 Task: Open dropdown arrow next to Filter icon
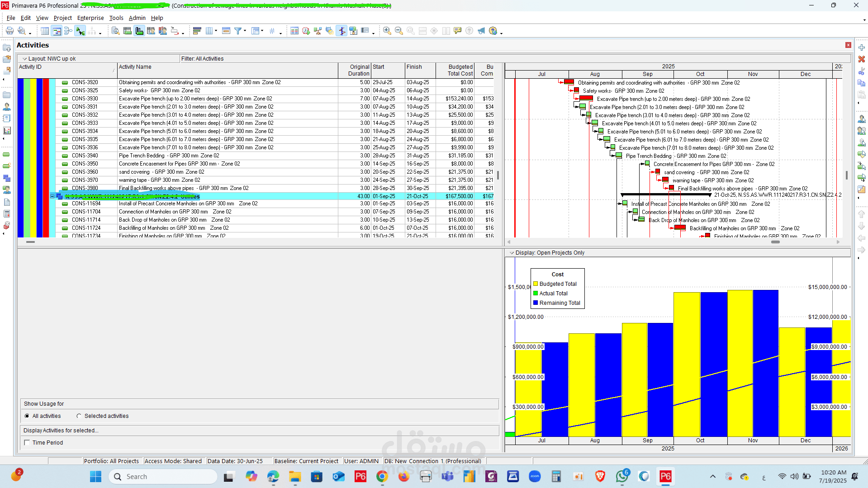(245, 31)
